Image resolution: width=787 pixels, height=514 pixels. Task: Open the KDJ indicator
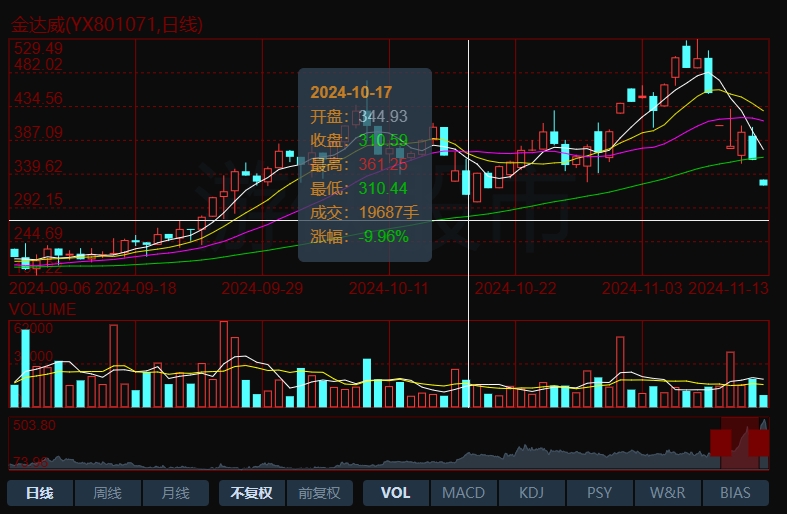pyautogui.click(x=531, y=493)
